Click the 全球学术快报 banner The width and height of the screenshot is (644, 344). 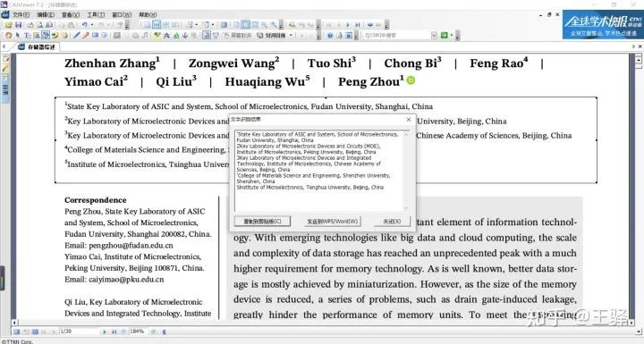603,25
